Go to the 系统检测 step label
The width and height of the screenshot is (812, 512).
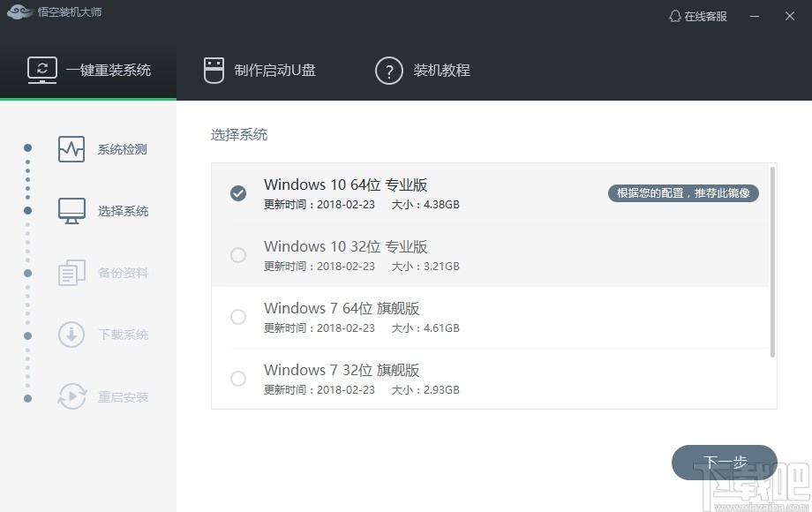[122, 149]
